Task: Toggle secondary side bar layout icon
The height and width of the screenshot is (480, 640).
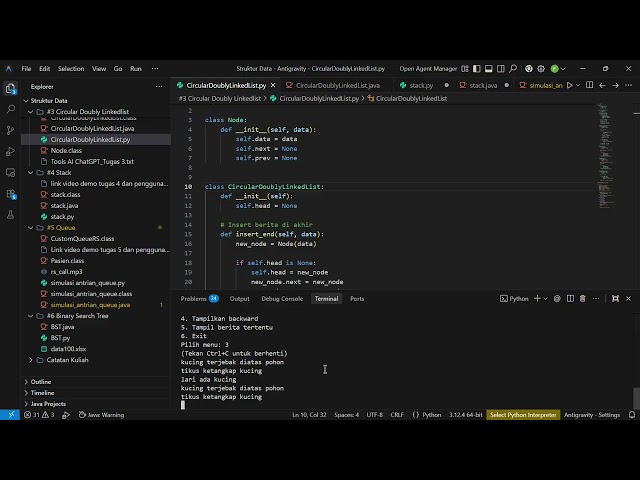Action: tap(500, 69)
